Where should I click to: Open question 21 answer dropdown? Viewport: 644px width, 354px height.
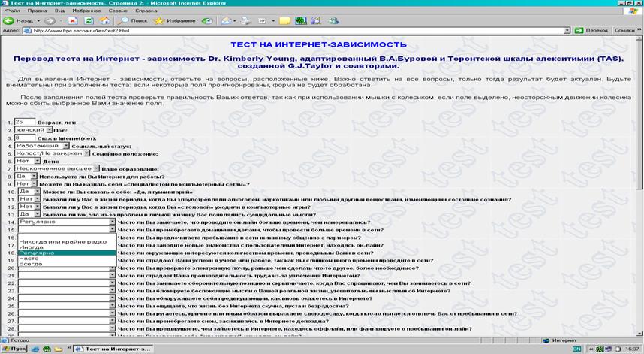click(x=67, y=276)
